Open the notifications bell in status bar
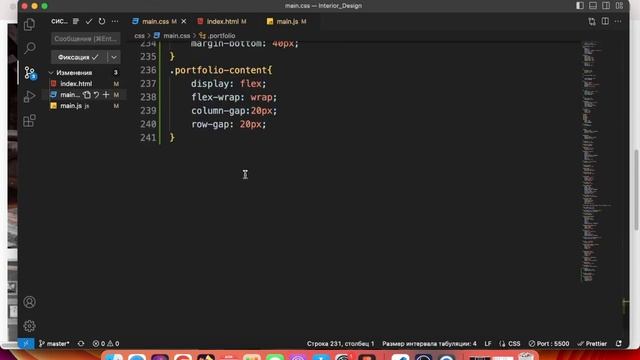640x360 pixels. [x=619, y=344]
